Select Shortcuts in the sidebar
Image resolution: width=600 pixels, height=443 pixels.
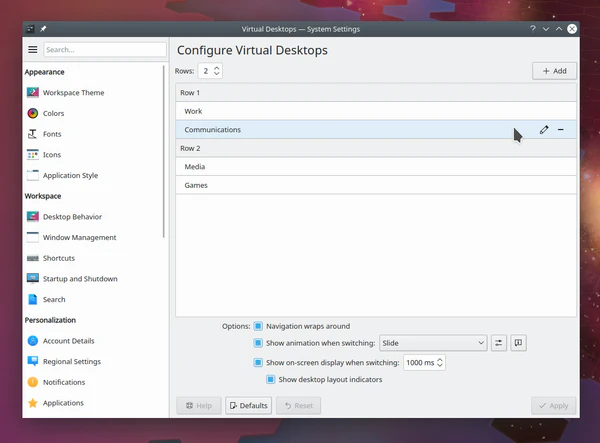(x=59, y=258)
